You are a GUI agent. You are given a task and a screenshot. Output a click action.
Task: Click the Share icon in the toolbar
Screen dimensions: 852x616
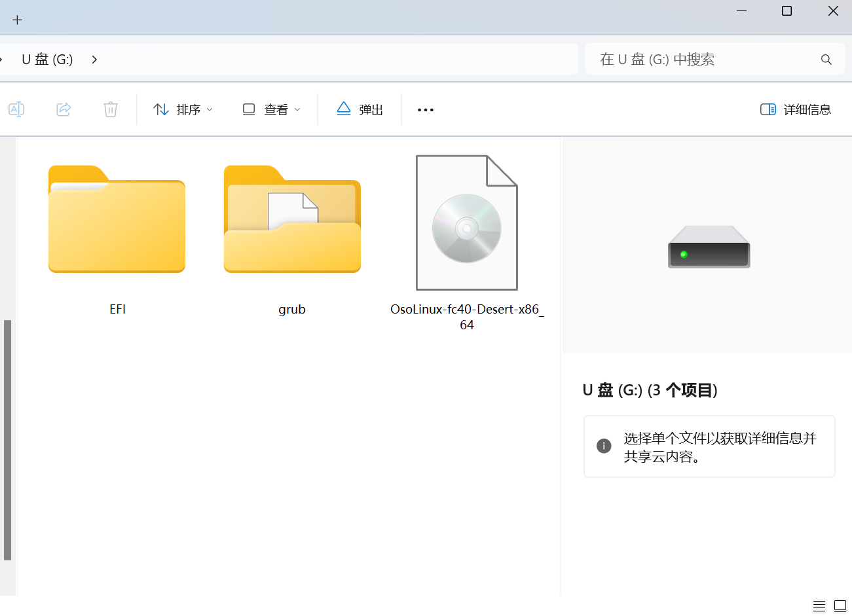[x=64, y=109]
